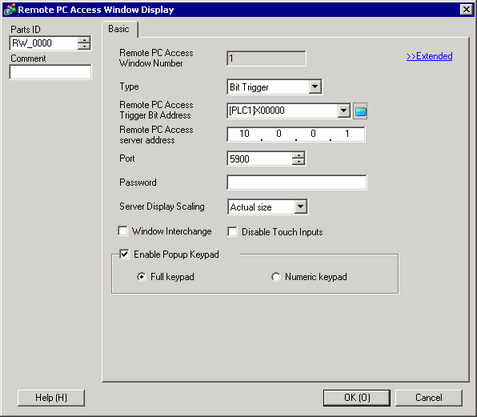
Task: Choose the Numeric keypad radio option
Action: (276, 277)
